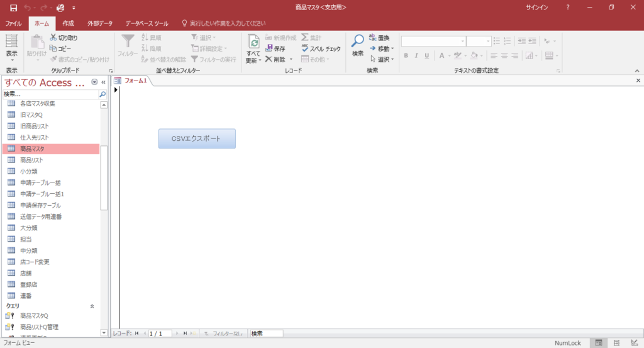Click Toggle Filter (フィルターの実行) icon
This screenshot has height=348, width=644.
[x=195, y=59]
